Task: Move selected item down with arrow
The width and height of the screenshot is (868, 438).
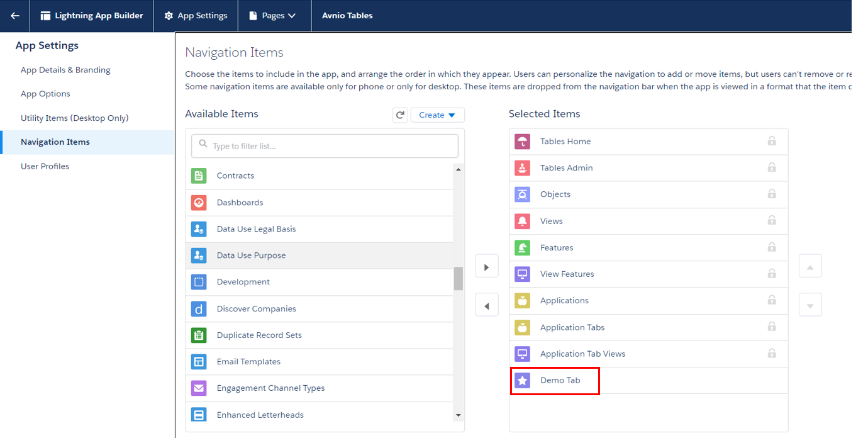Action: (810, 306)
